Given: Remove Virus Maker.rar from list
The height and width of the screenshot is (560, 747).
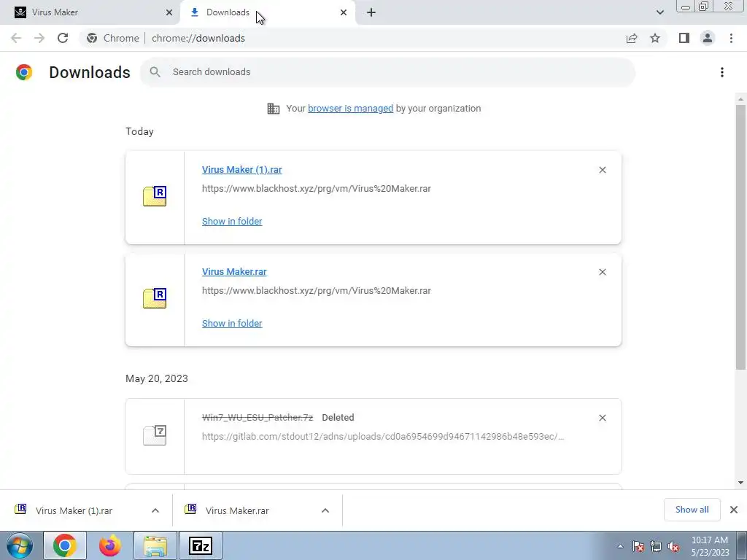Looking at the screenshot, I should [x=603, y=272].
